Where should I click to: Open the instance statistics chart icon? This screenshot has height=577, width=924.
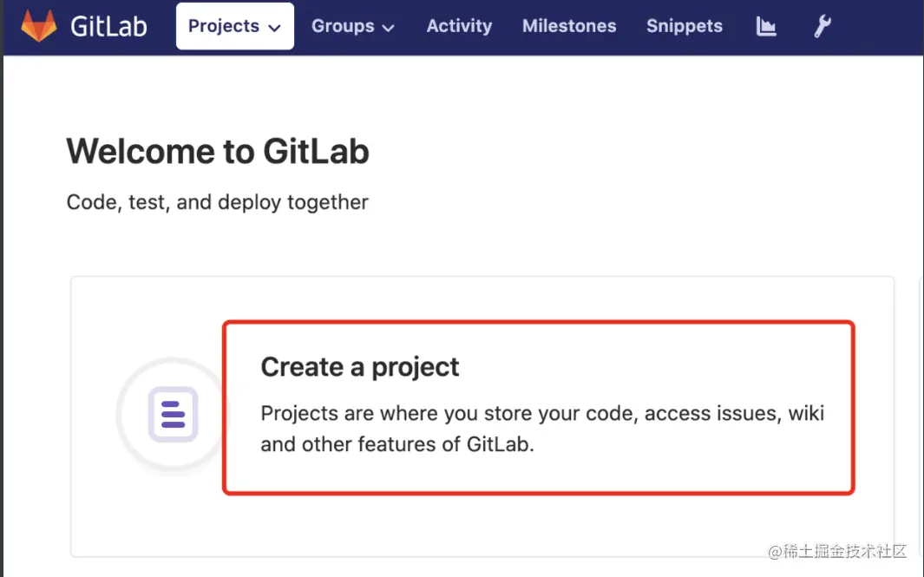[x=766, y=27]
